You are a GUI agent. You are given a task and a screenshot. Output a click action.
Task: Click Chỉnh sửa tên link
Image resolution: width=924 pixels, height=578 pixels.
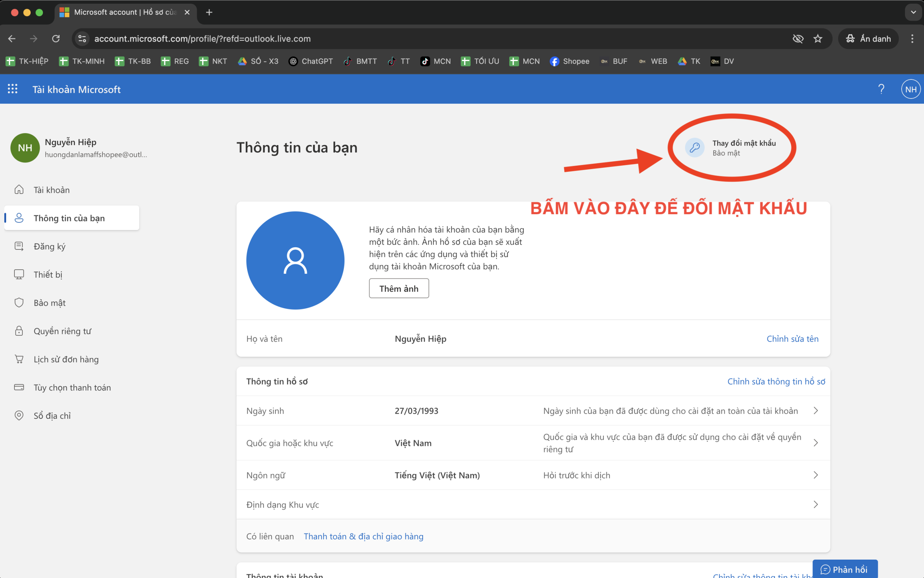click(792, 339)
